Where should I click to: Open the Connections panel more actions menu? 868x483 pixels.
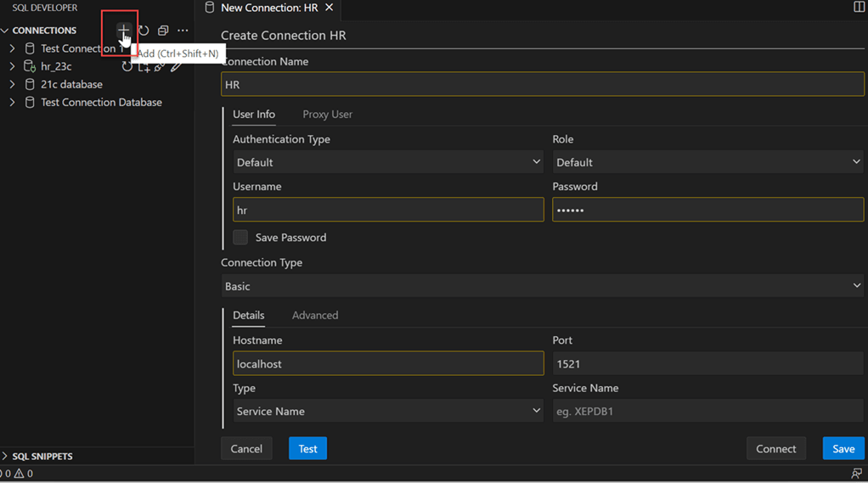(x=183, y=31)
